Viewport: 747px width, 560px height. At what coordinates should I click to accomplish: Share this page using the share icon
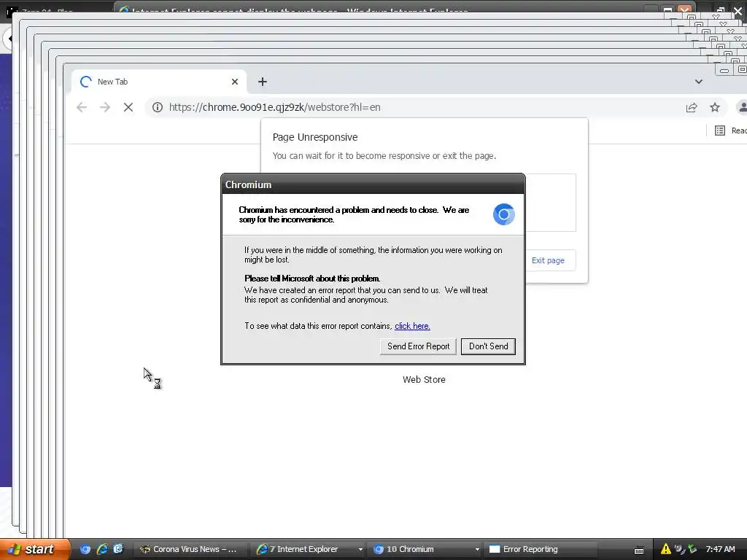click(x=692, y=108)
